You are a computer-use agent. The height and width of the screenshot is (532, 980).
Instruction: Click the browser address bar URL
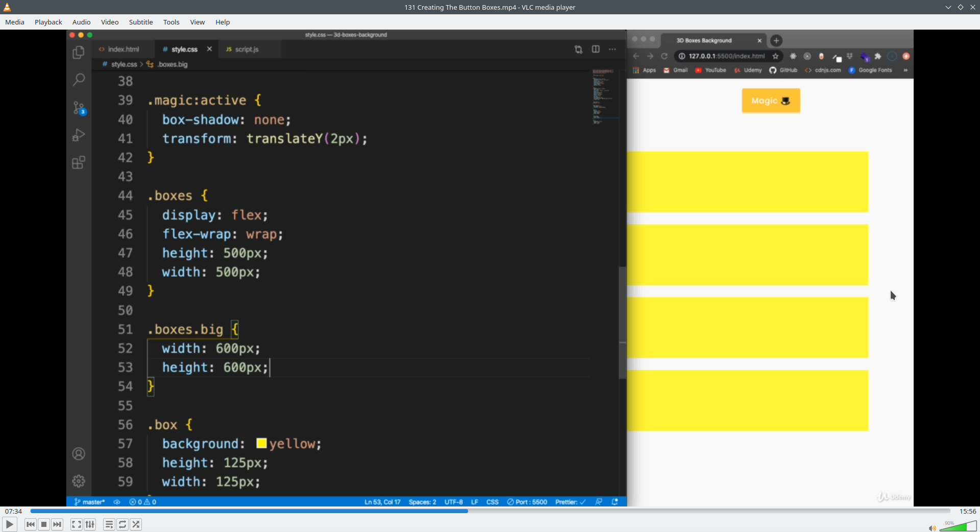point(727,56)
